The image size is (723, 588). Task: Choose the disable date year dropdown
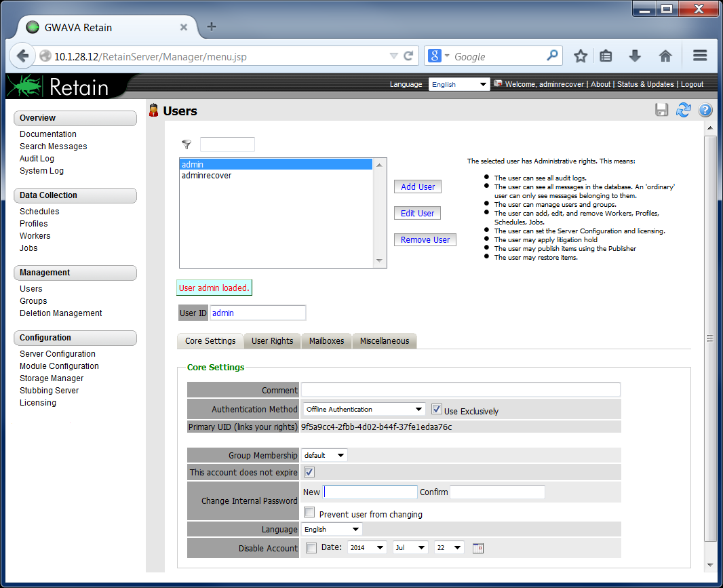click(366, 548)
